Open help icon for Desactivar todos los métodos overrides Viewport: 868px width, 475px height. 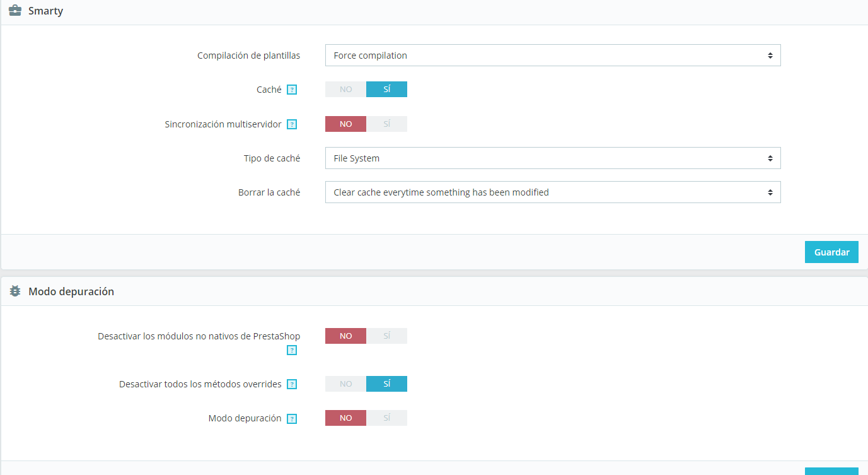tap(292, 384)
